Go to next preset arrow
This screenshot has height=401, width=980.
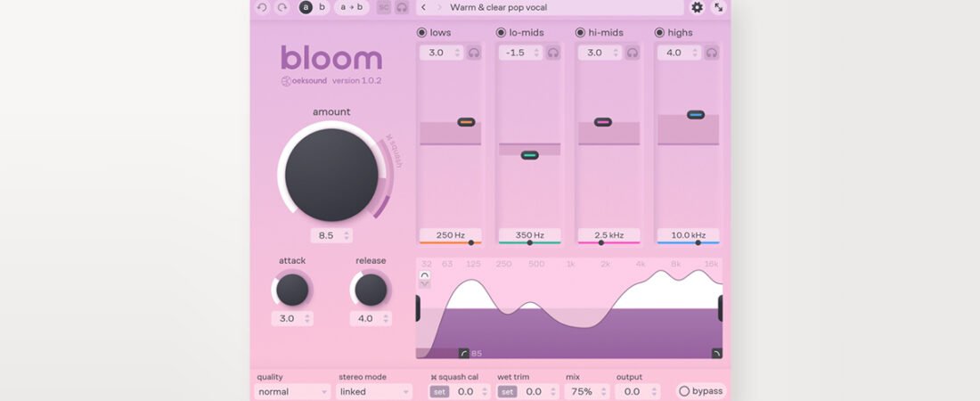(x=439, y=7)
